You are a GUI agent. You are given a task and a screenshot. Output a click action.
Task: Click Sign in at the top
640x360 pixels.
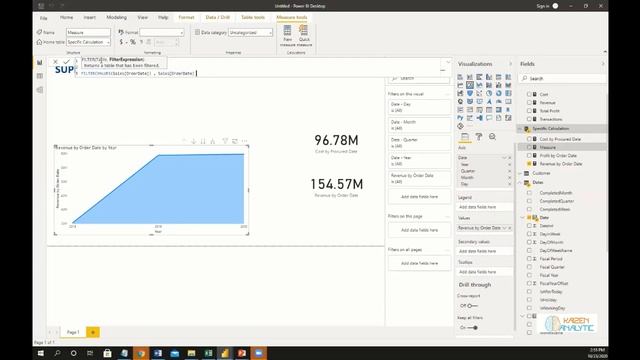click(x=542, y=6)
